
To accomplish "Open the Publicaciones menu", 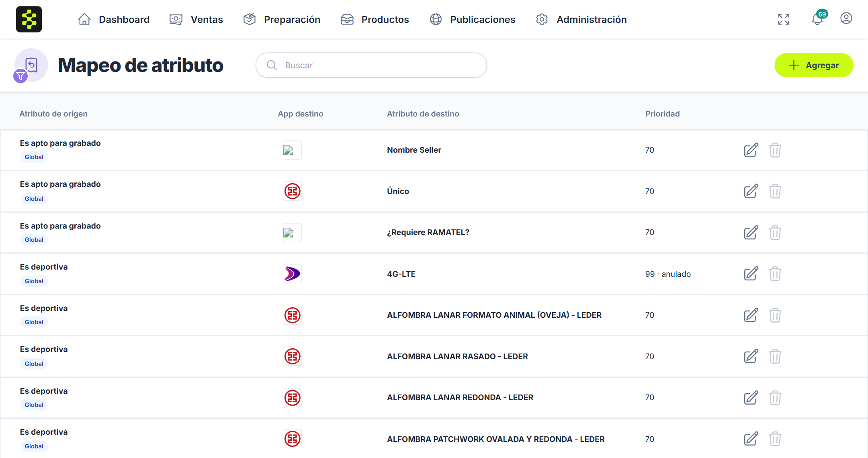I will pos(472,19).
